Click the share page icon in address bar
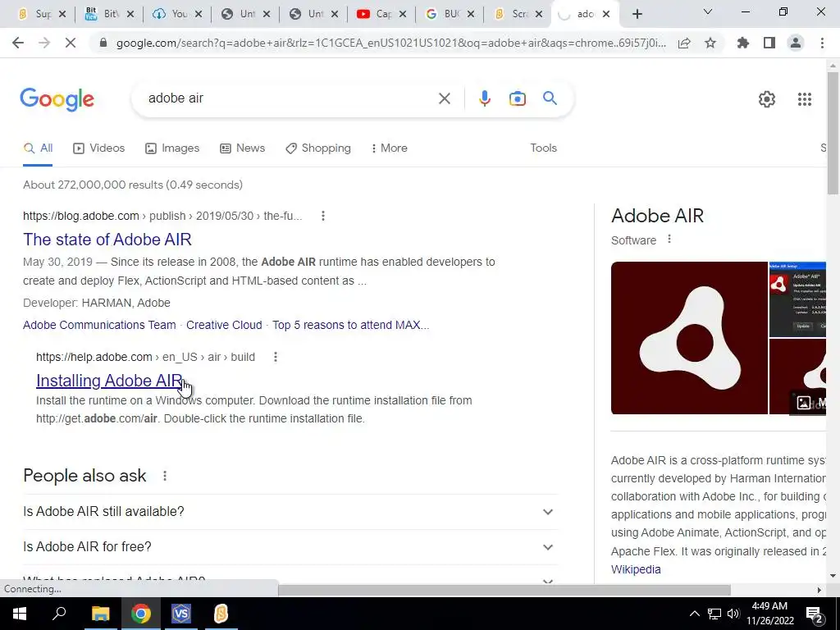The image size is (840, 630). 684,43
